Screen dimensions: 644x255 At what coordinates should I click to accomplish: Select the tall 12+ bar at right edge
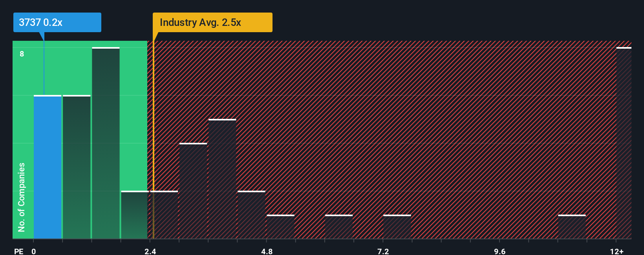tap(624, 143)
